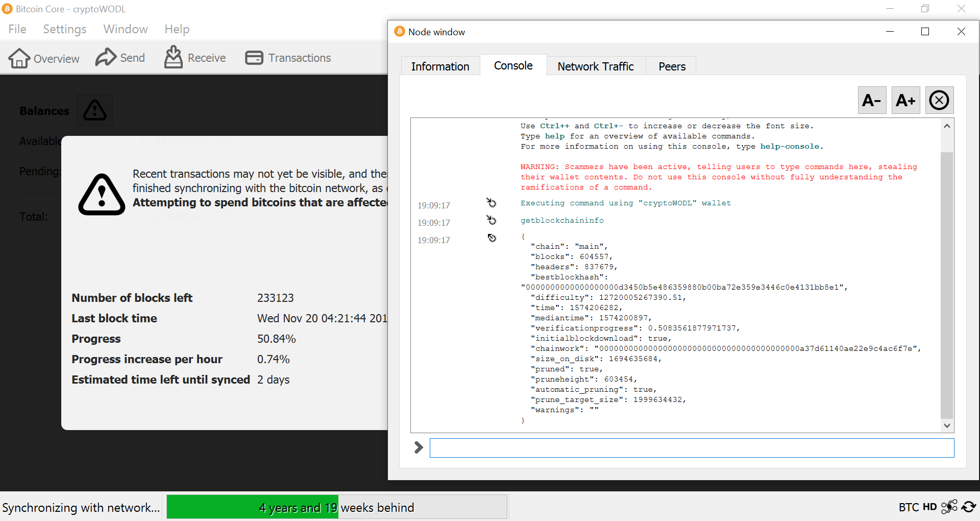
Task: Click the console vertical scrollbar thumb
Action: [947, 285]
